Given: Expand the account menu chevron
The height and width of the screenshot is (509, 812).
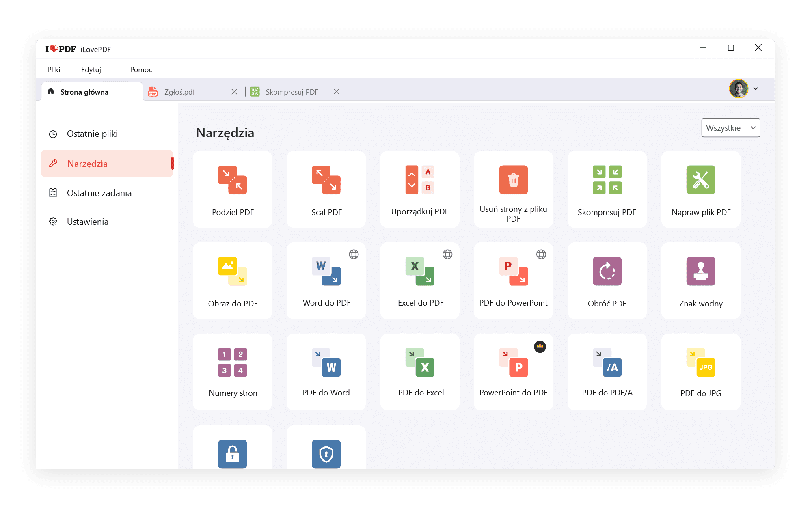Looking at the screenshot, I should (756, 89).
